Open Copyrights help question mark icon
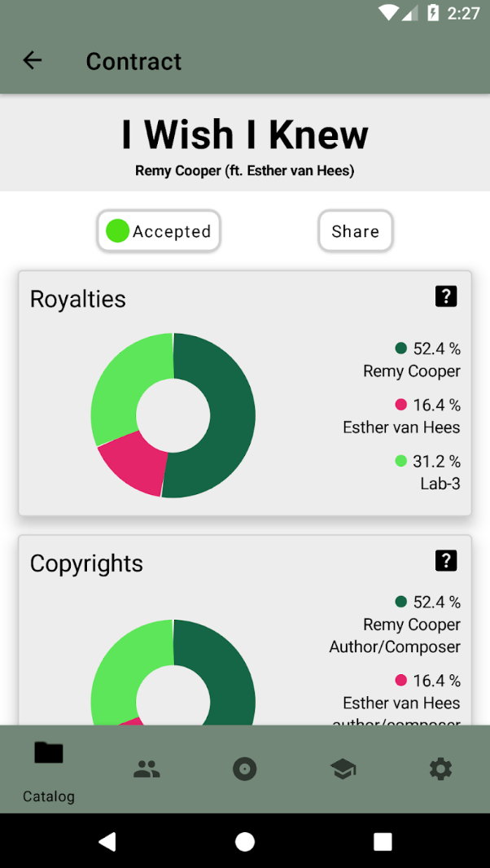This screenshot has height=868, width=490. 446,561
